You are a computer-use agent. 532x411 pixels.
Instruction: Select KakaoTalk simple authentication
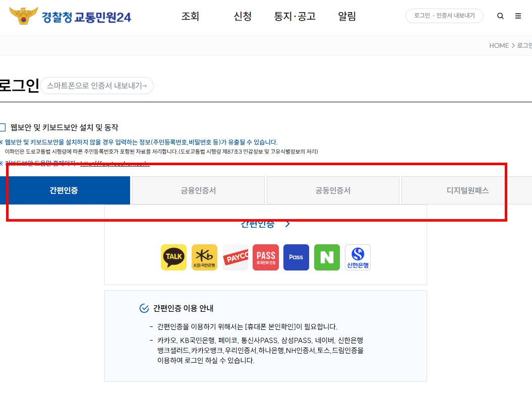173,257
